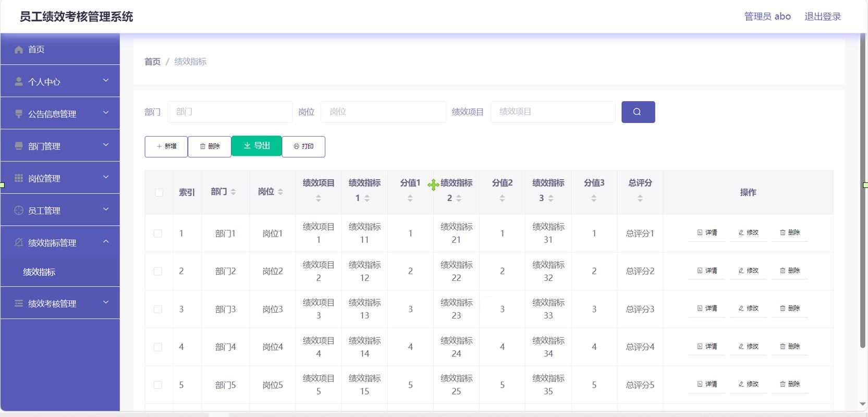Viewport: 868px width, 417px height.
Task: Click the 员工管理 sidebar icon
Action: pos(19,211)
